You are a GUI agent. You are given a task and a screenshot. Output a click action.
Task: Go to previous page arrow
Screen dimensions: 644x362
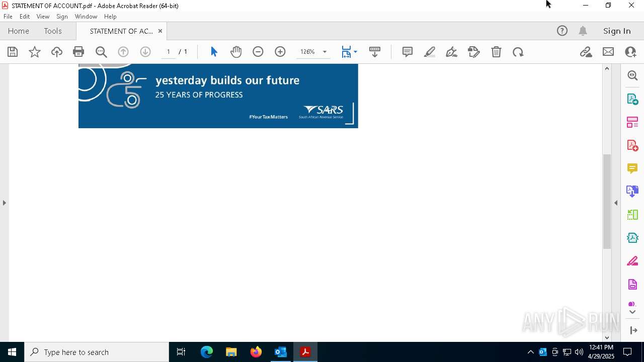[x=123, y=52]
